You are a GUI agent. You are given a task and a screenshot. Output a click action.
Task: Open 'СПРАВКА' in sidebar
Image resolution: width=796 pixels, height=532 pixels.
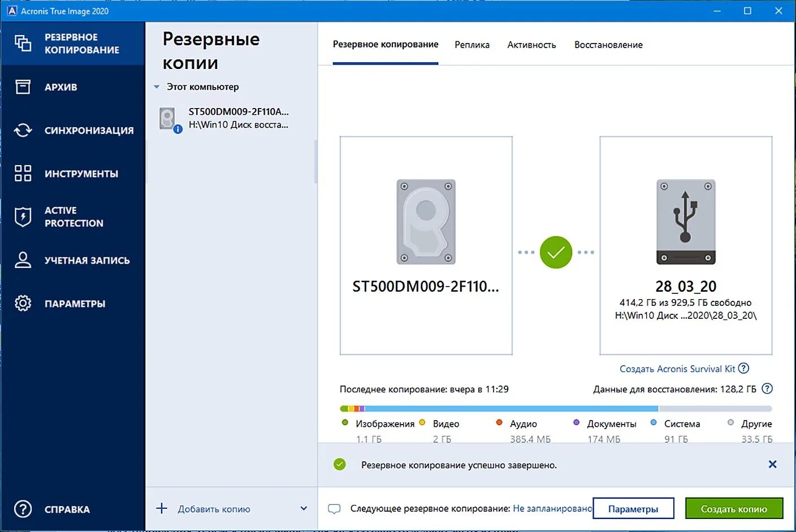click(x=73, y=509)
